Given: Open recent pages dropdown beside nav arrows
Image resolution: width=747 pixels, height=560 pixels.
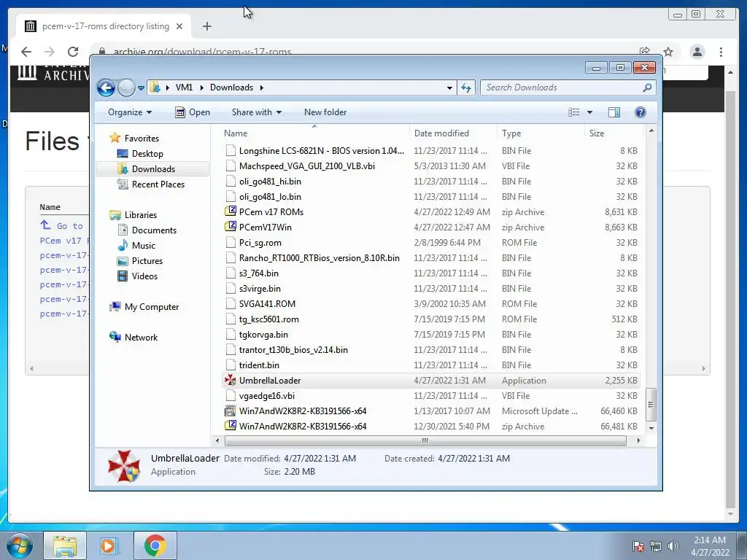Looking at the screenshot, I should 141,88.
